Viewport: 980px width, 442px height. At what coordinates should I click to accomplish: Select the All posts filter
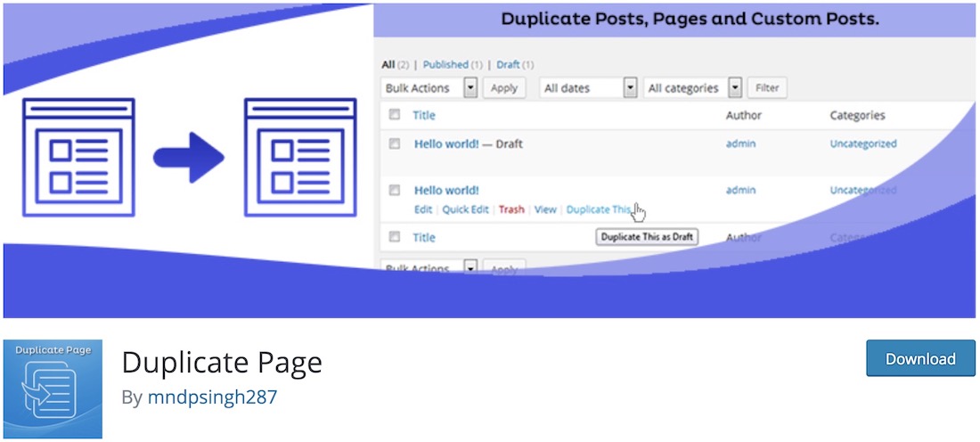pos(388,64)
